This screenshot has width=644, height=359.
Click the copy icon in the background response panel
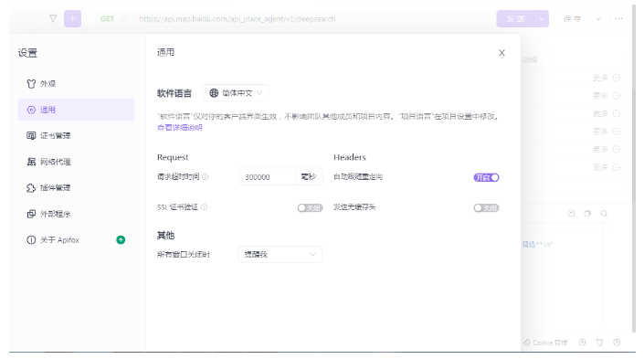587,214
